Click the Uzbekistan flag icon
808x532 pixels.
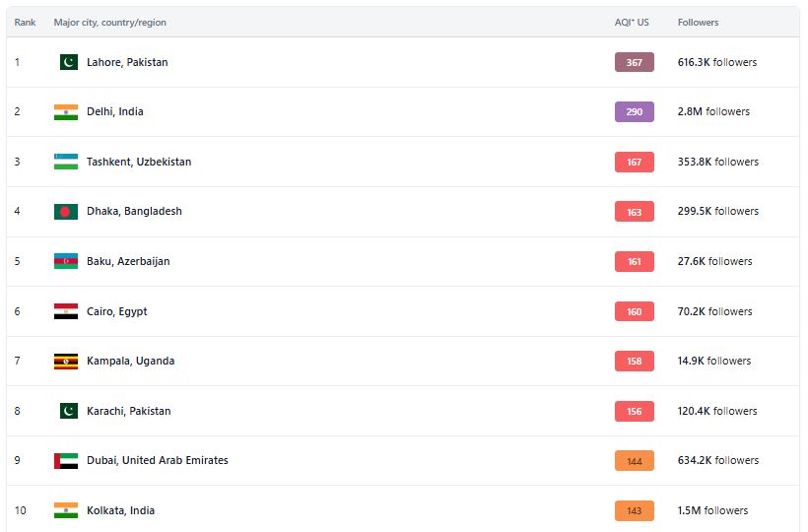[x=66, y=162]
